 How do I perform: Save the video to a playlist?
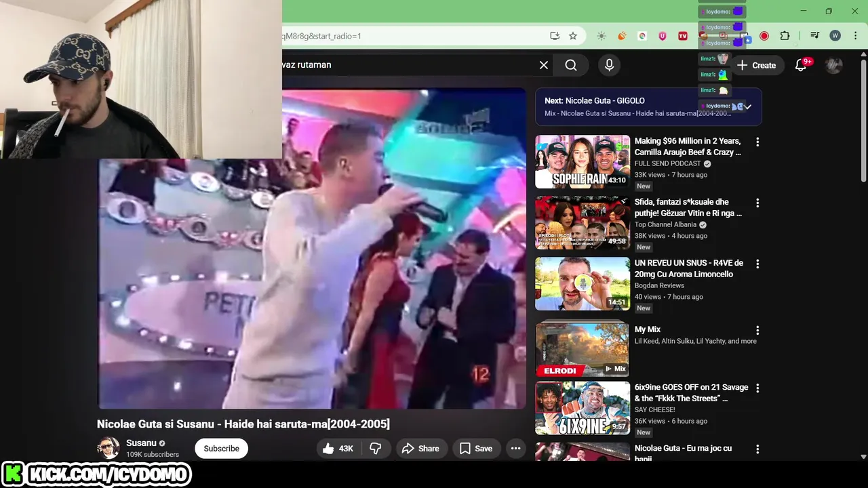(x=476, y=449)
